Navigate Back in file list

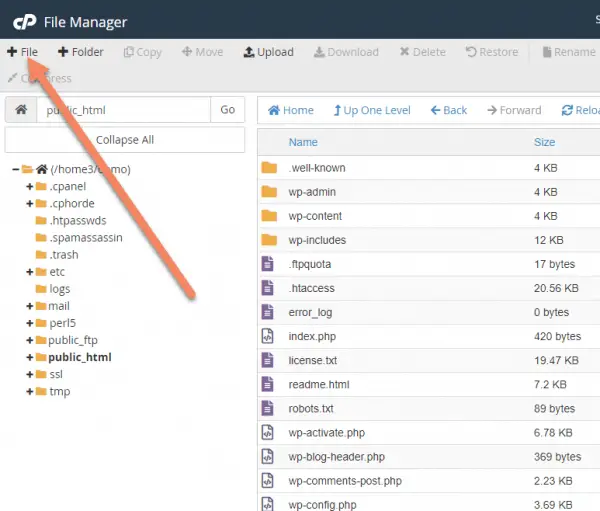[x=448, y=110]
